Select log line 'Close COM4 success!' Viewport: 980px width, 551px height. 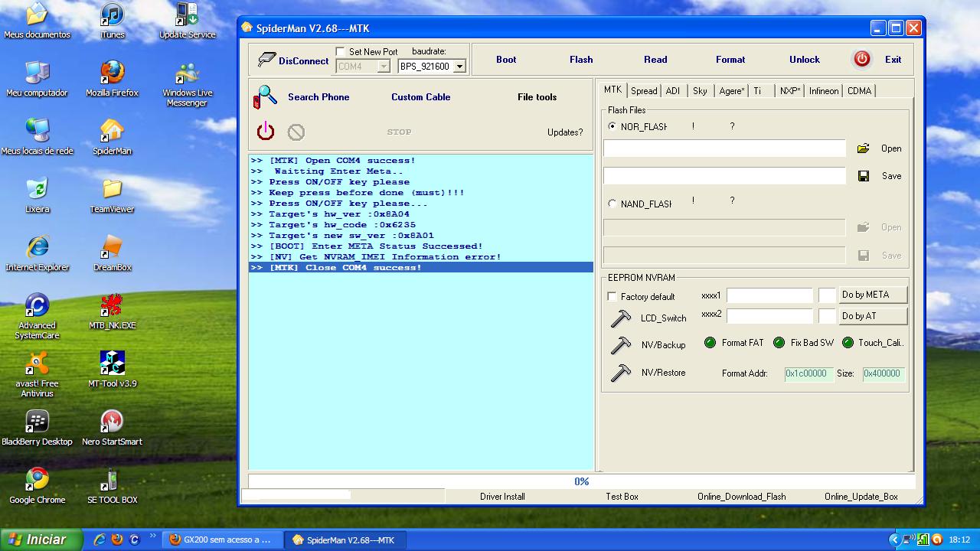pos(421,268)
